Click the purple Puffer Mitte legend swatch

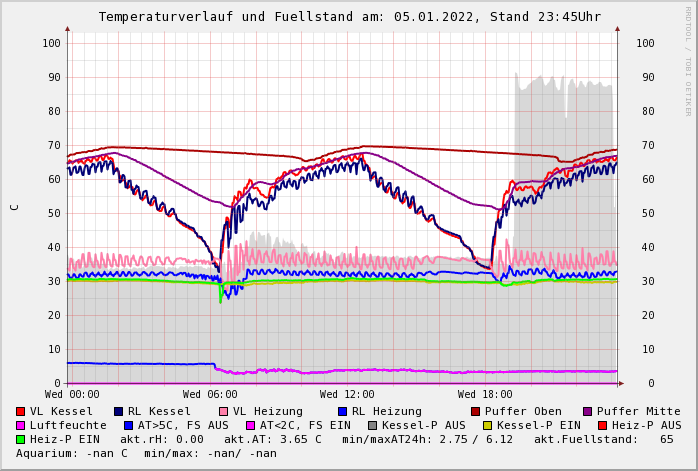coord(587,411)
